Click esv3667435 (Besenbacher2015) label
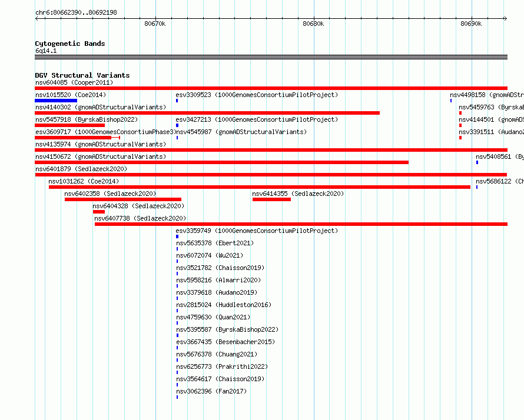The height and width of the screenshot is (420, 524). click(225, 342)
